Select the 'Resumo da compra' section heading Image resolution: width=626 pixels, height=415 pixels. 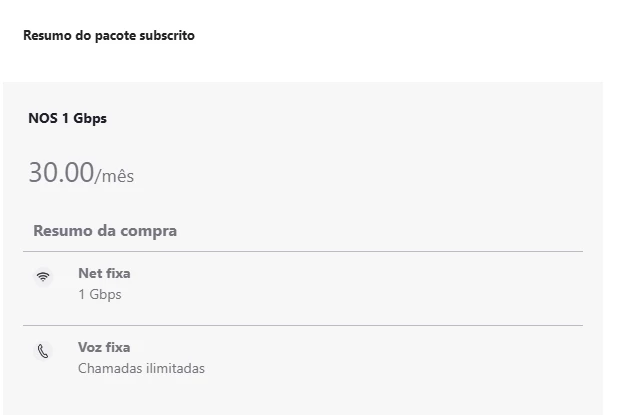pyautogui.click(x=105, y=231)
